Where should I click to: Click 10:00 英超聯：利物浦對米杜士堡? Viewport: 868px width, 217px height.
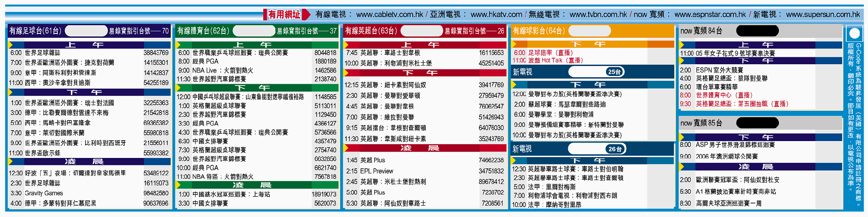pos(425,63)
